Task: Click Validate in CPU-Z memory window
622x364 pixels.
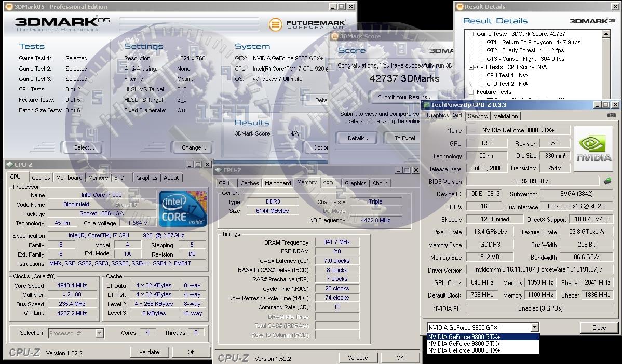Action: coord(358,358)
